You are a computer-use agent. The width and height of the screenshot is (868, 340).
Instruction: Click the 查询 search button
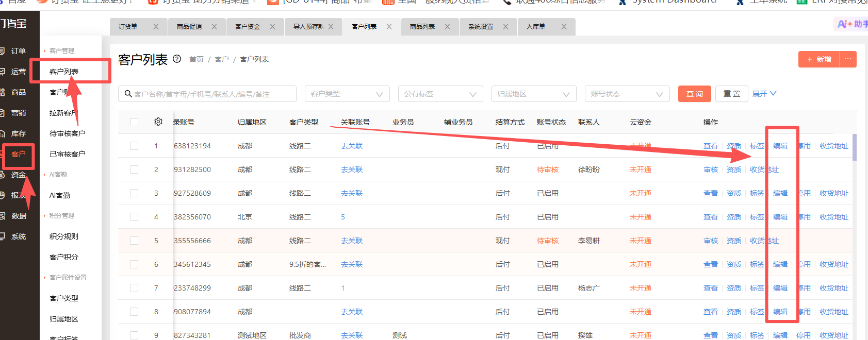tap(695, 94)
